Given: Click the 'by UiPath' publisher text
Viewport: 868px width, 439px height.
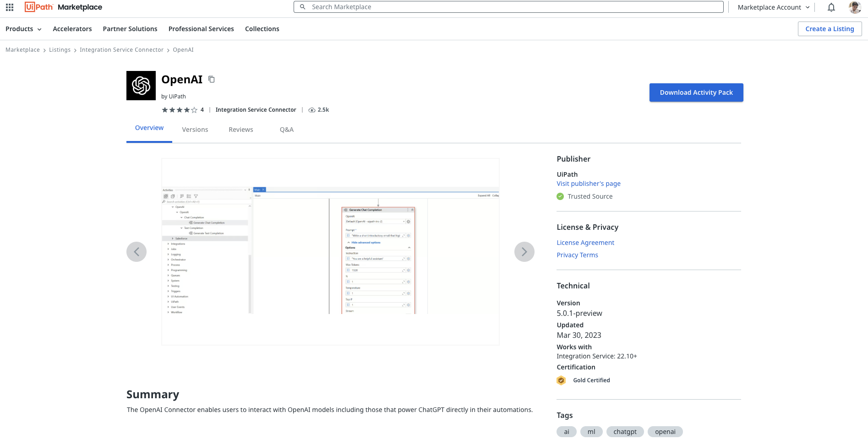Looking at the screenshot, I should tap(174, 97).
